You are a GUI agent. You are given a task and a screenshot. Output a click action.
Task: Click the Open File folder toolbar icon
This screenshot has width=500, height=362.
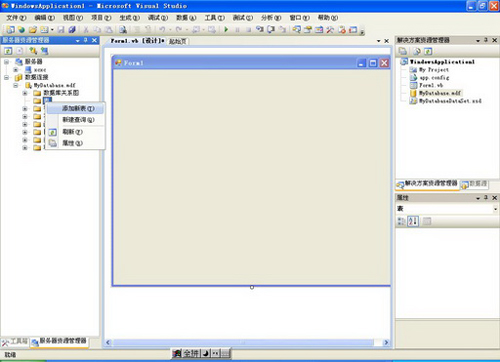pos(33,30)
